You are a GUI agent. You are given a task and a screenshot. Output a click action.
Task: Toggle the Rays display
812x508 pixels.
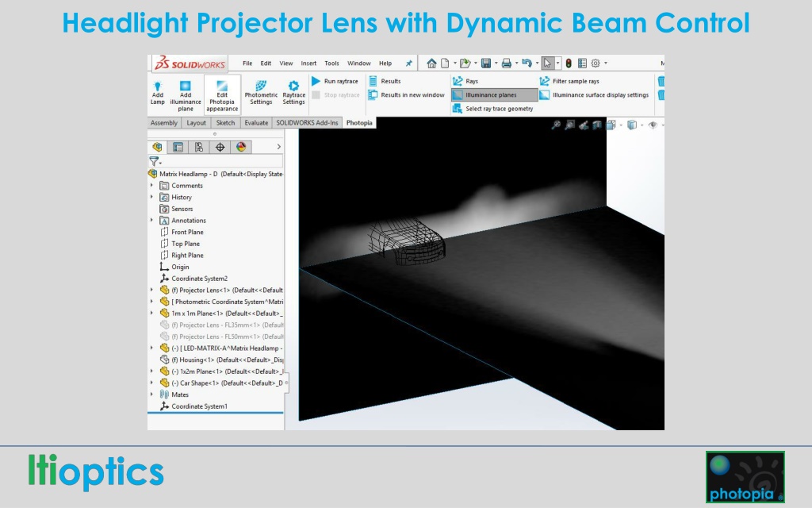click(465, 82)
